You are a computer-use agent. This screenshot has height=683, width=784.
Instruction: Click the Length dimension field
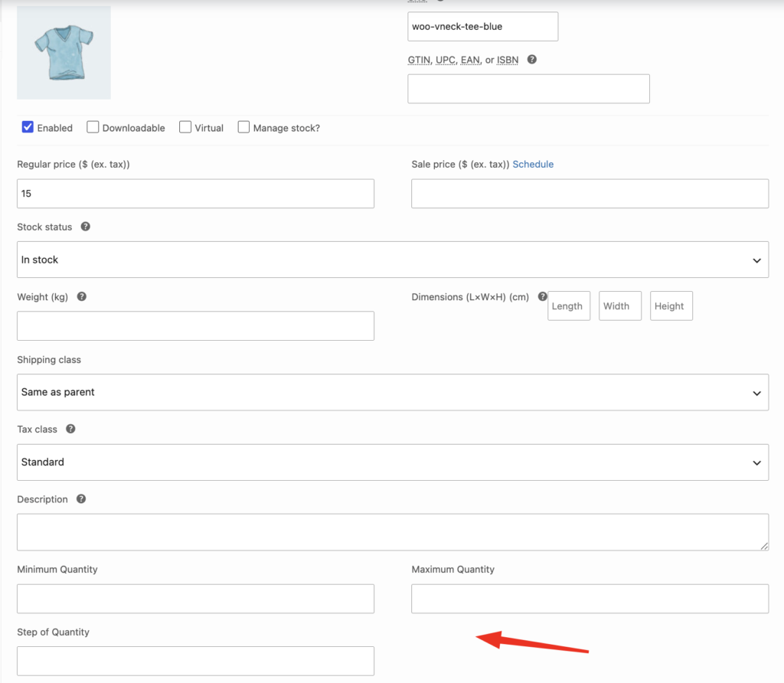[x=569, y=306]
